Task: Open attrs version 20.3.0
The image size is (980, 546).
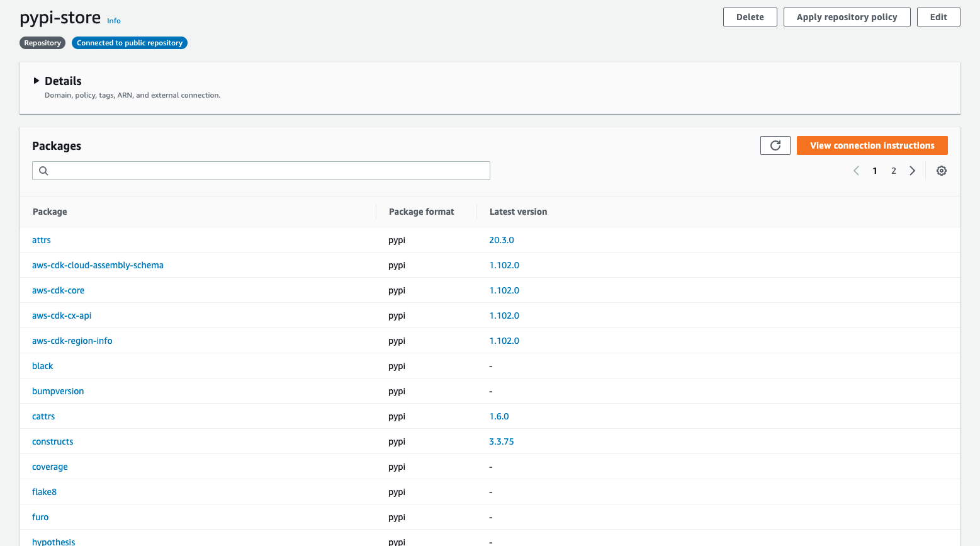Action: (x=502, y=240)
